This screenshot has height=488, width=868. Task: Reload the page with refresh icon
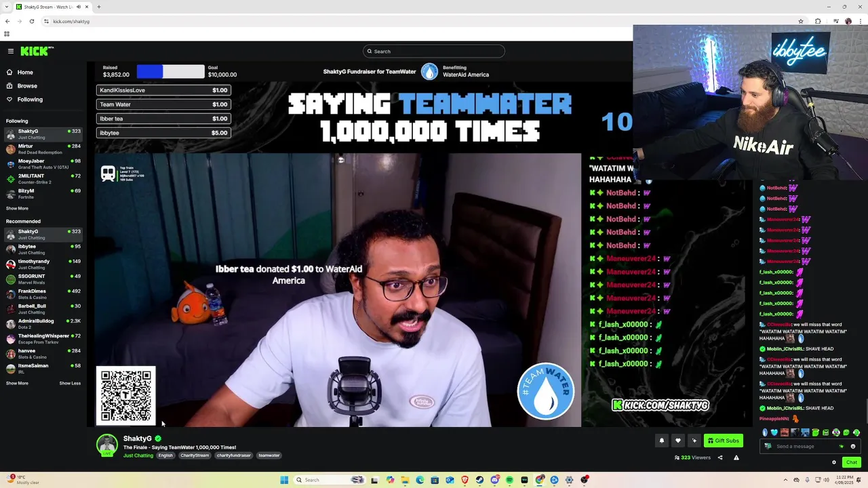pos(32,21)
